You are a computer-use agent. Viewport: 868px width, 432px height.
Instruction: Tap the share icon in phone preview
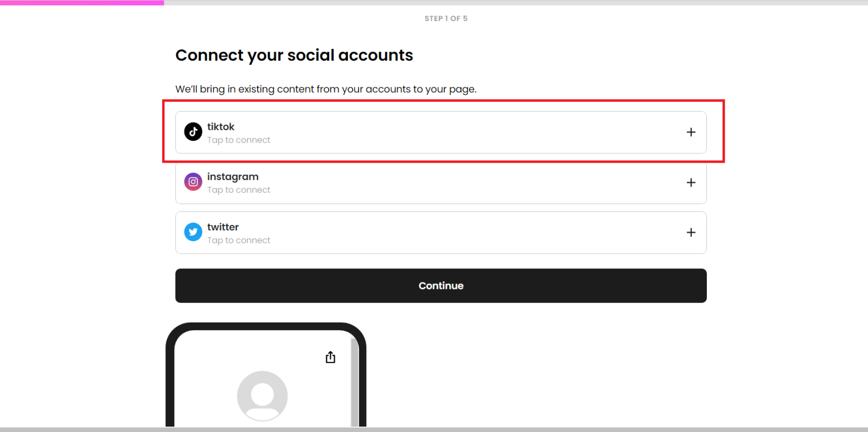click(330, 357)
